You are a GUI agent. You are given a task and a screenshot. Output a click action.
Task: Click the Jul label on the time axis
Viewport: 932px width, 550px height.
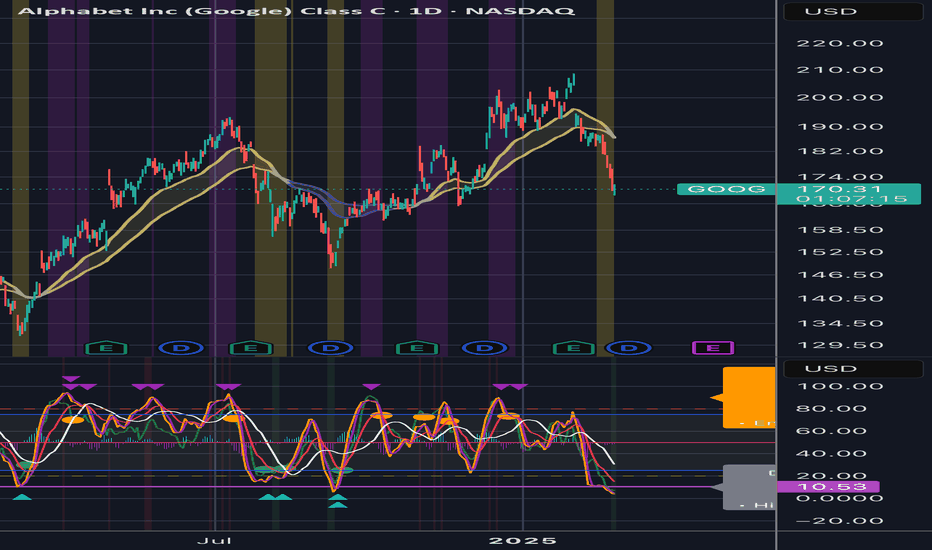pos(214,540)
